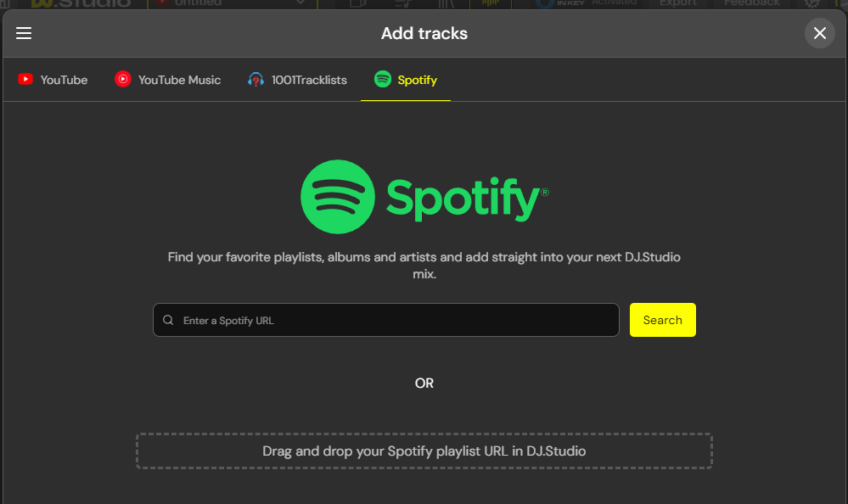Viewport: 848px width, 504px height.
Task: Open the Feedback button in top bar
Action: tap(751, 3)
